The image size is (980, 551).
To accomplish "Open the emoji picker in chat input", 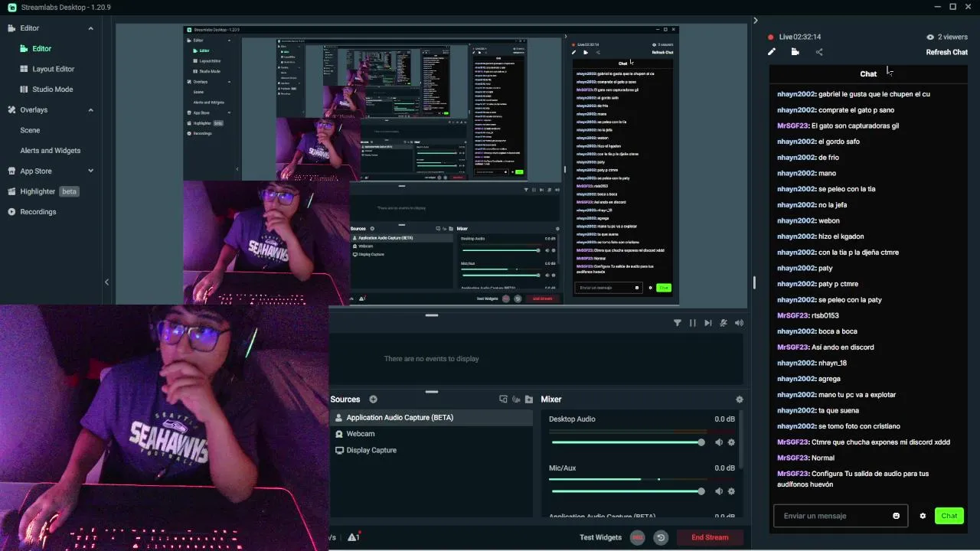I will 897,516.
